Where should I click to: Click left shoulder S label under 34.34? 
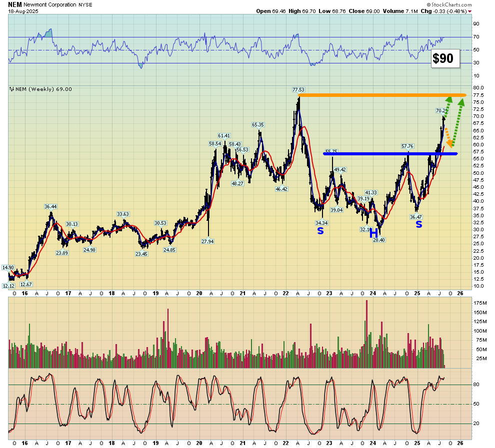tap(320, 231)
